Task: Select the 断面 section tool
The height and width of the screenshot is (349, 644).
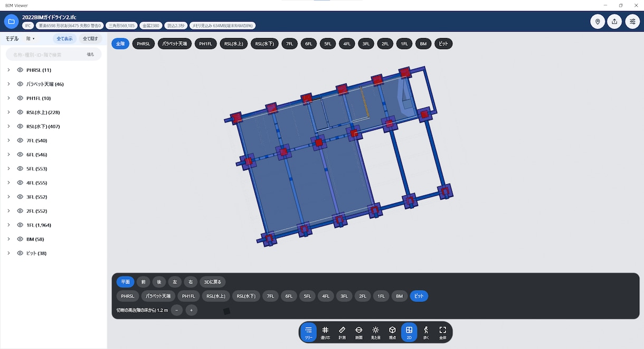Action: (359, 332)
